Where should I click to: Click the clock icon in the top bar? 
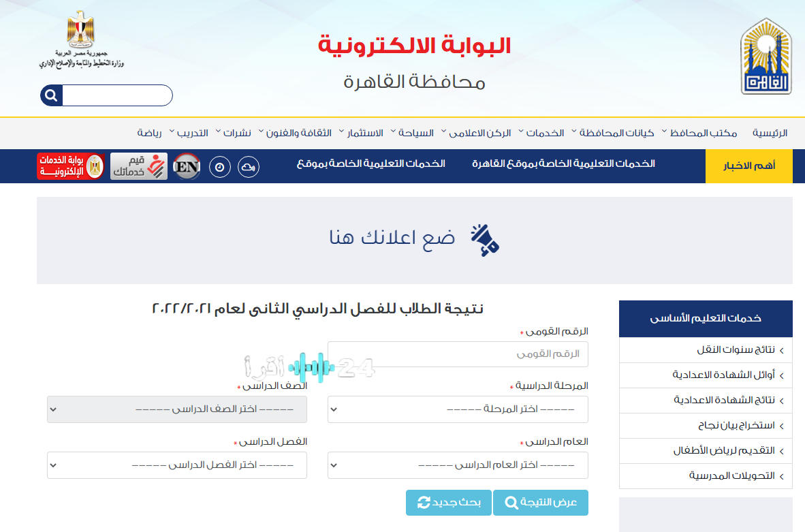point(219,166)
